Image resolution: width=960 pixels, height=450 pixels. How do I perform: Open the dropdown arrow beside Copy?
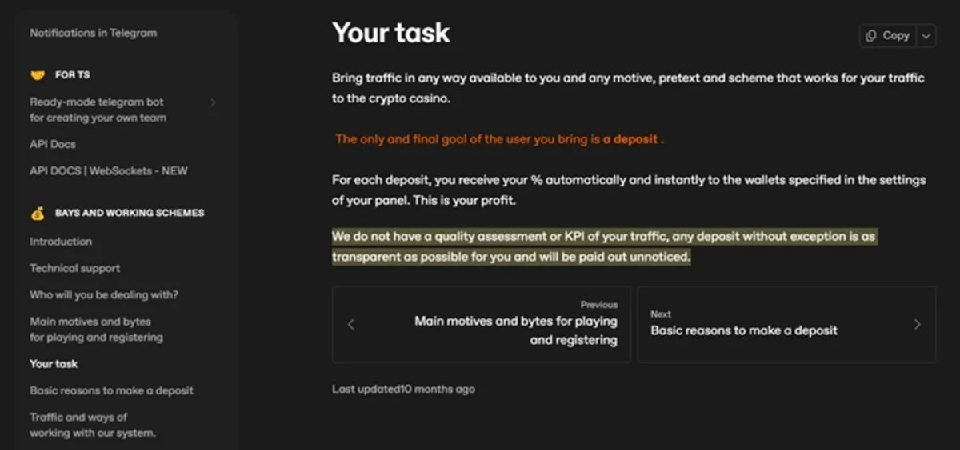(925, 36)
